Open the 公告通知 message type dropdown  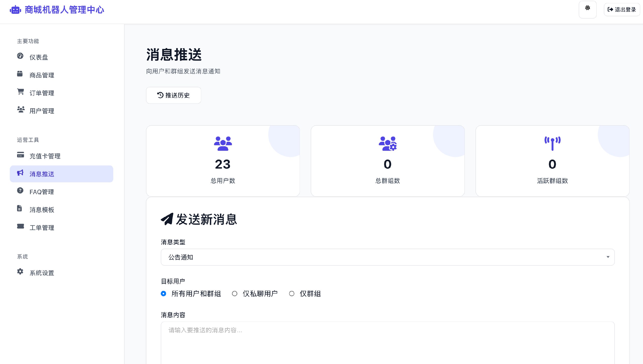[x=388, y=257]
